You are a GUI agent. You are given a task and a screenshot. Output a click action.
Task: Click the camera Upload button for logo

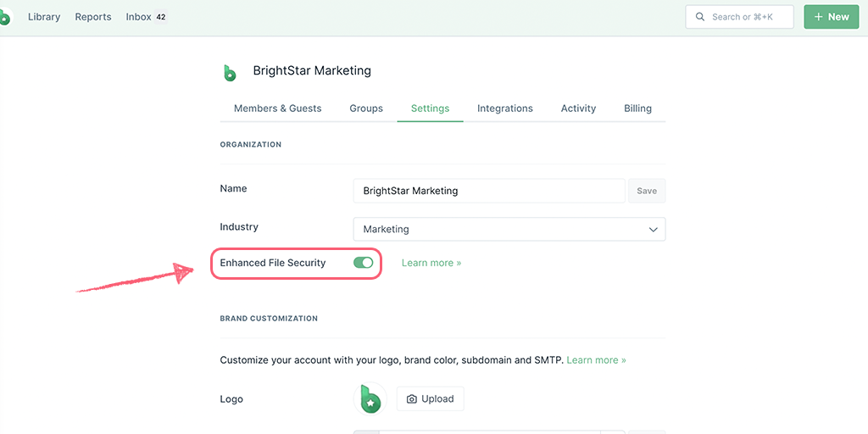430,399
